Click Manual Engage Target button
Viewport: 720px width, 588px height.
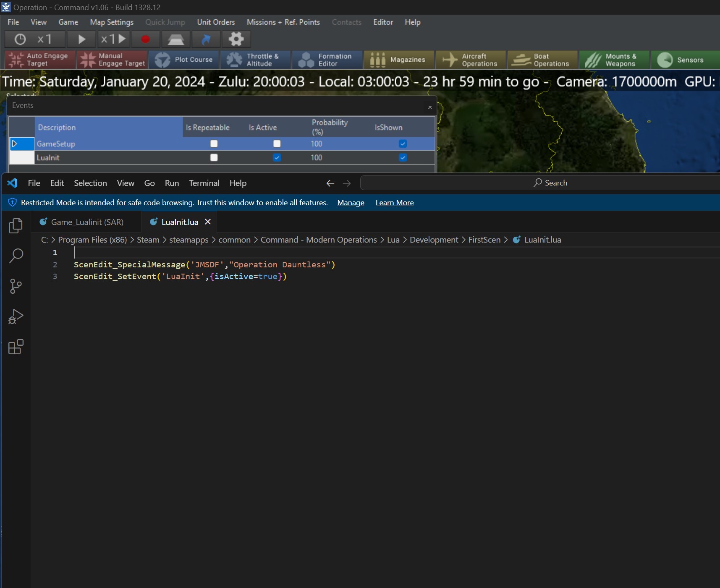113,60
